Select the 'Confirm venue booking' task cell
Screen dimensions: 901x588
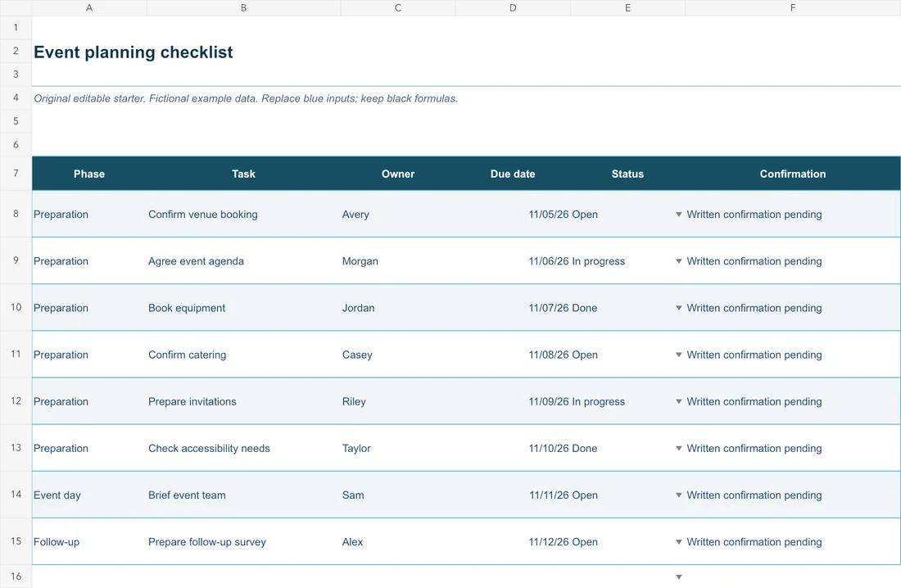pyautogui.click(x=243, y=215)
